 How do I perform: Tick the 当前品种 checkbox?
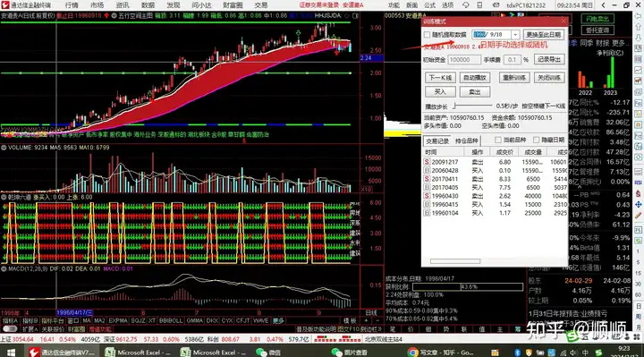click(x=498, y=140)
